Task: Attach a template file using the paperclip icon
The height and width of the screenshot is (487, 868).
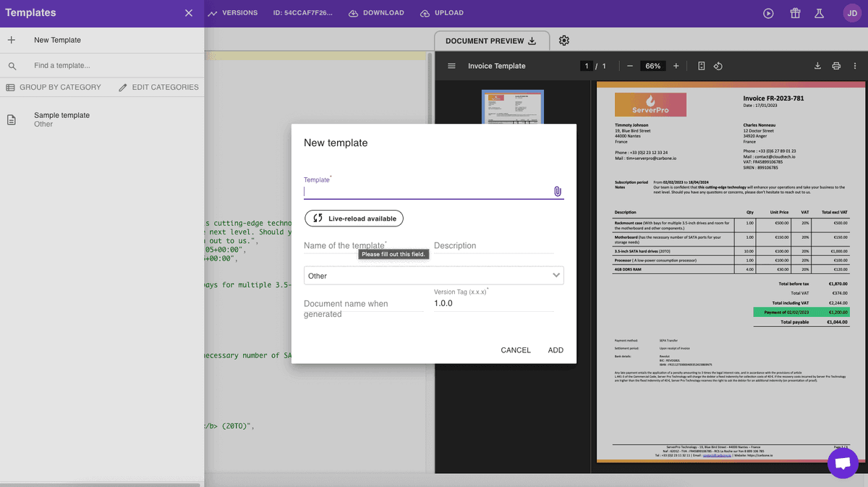Action: pos(557,191)
